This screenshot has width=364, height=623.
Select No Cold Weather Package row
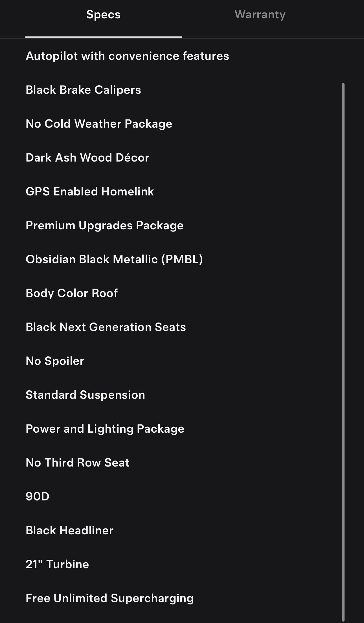[x=99, y=124]
